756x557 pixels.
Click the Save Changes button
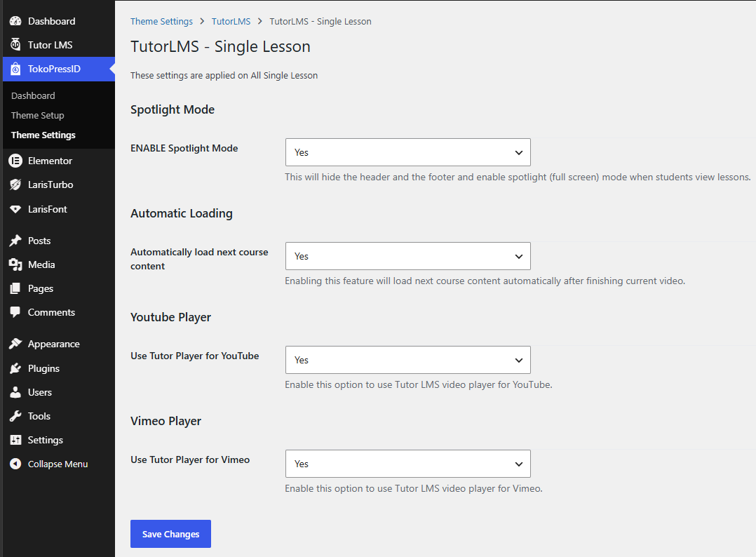[170, 534]
